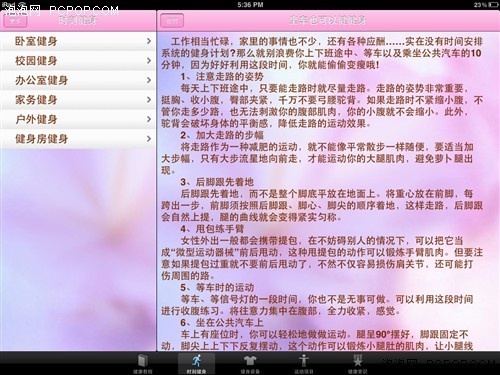Image resolution: width=500 pixels, height=375 pixels.
Task: Open the book icon tab in bottom bar
Action: click(x=143, y=363)
